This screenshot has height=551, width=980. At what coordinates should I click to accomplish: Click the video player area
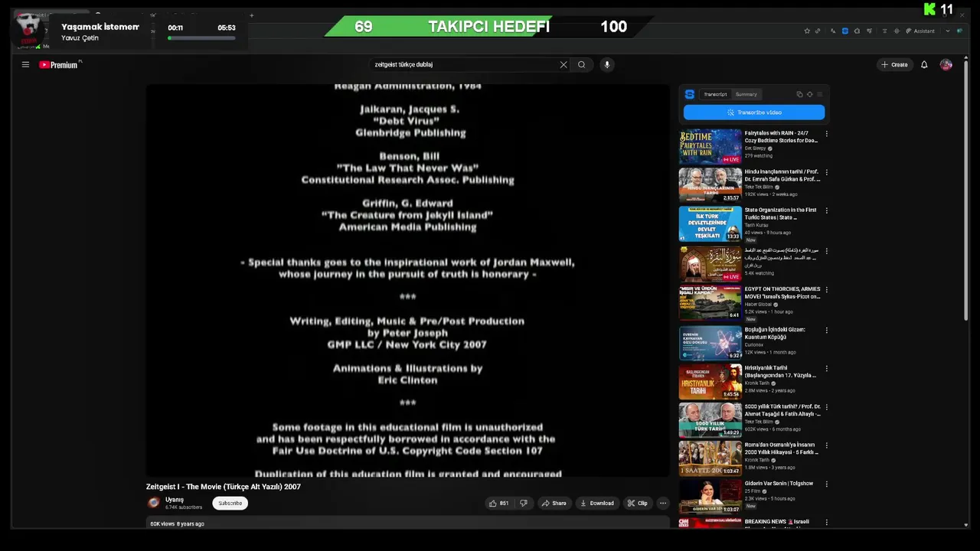click(408, 280)
